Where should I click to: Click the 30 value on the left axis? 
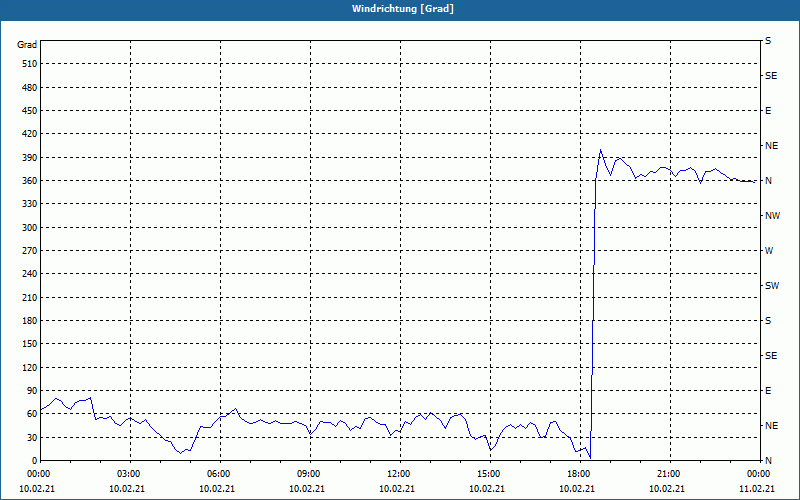coord(32,437)
